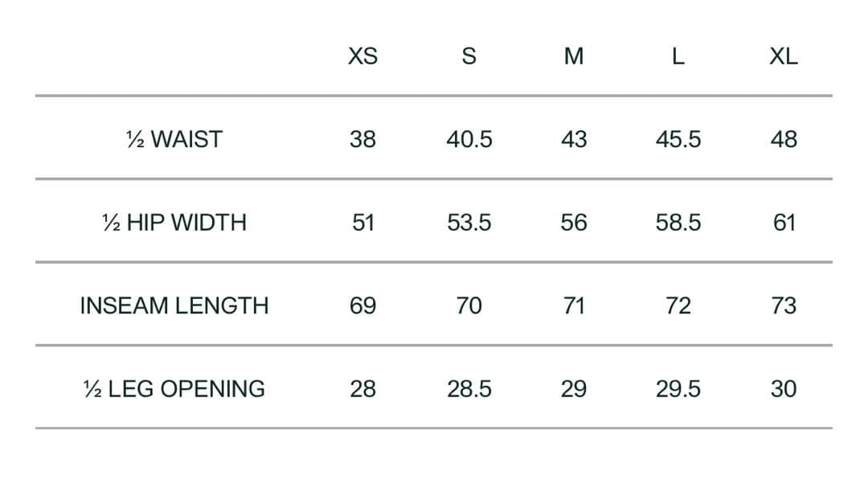868x500 pixels.
Task: Click the XL size column header
Action: 784,56
